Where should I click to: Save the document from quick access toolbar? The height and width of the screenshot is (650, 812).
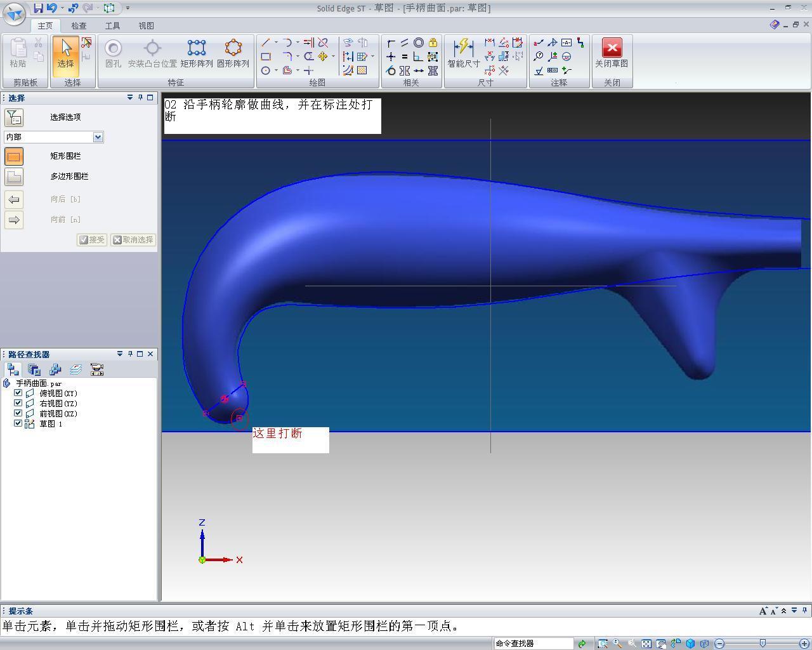(38, 8)
